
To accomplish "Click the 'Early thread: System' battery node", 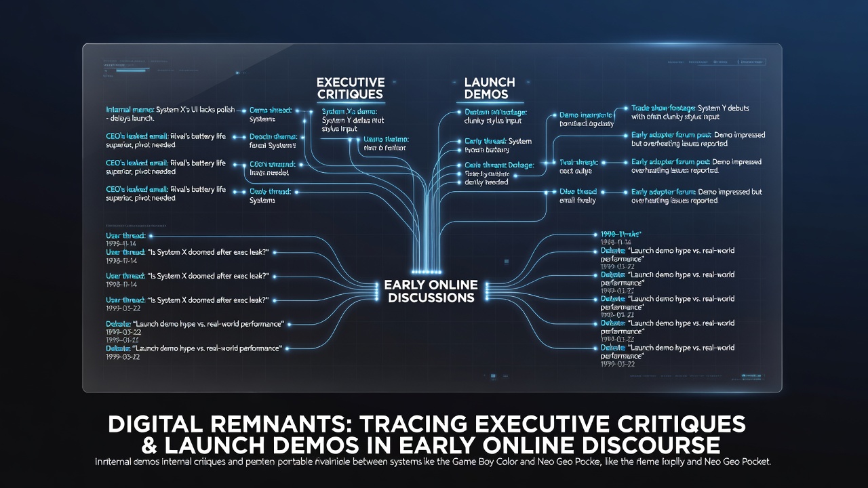I will (498, 145).
